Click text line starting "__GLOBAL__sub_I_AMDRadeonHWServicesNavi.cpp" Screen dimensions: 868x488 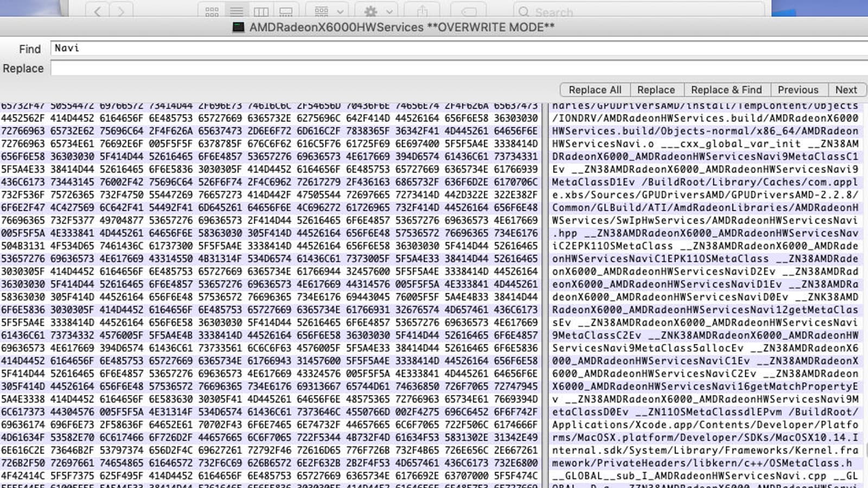pos(705,476)
